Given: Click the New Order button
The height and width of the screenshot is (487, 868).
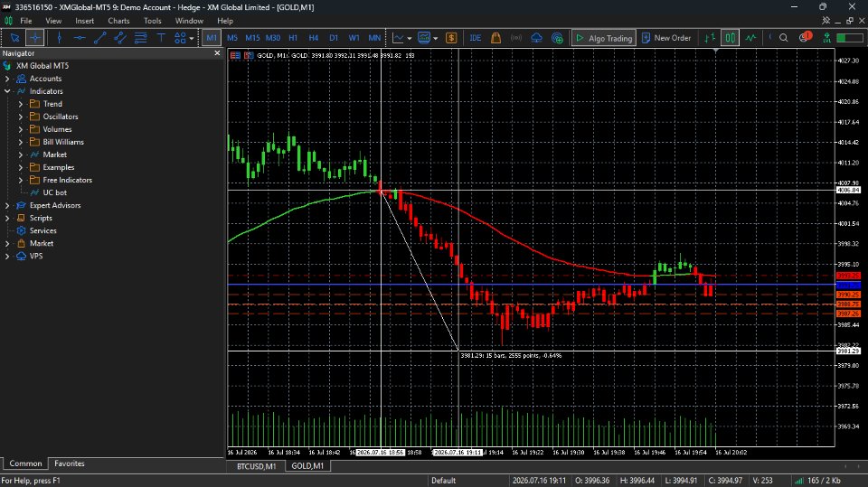Looking at the screenshot, I should 666,38.
